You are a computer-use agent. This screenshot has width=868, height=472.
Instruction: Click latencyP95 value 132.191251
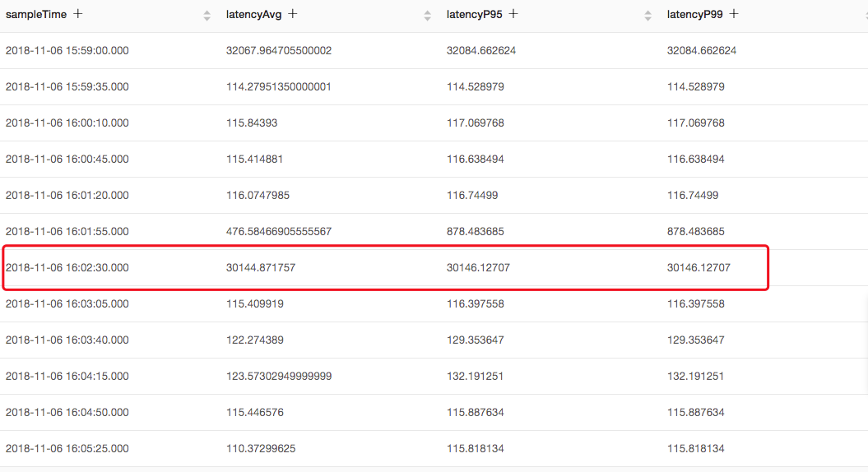tap(475, 377)
